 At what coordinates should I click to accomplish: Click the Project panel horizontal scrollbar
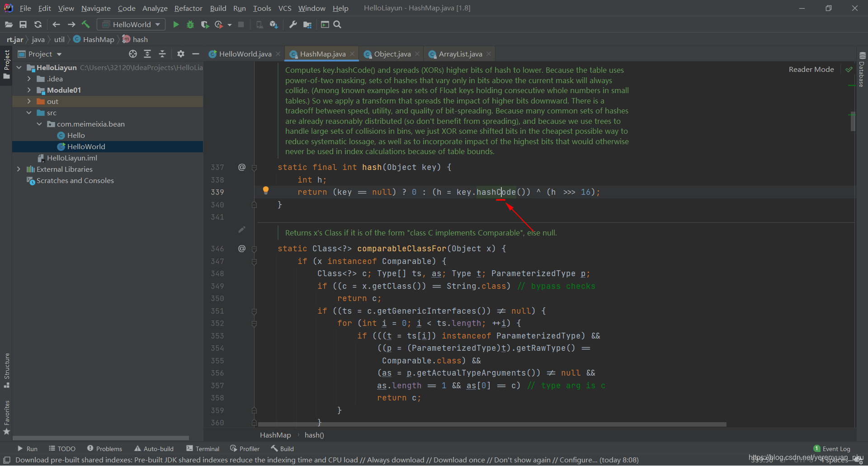(x=101, y=438)
